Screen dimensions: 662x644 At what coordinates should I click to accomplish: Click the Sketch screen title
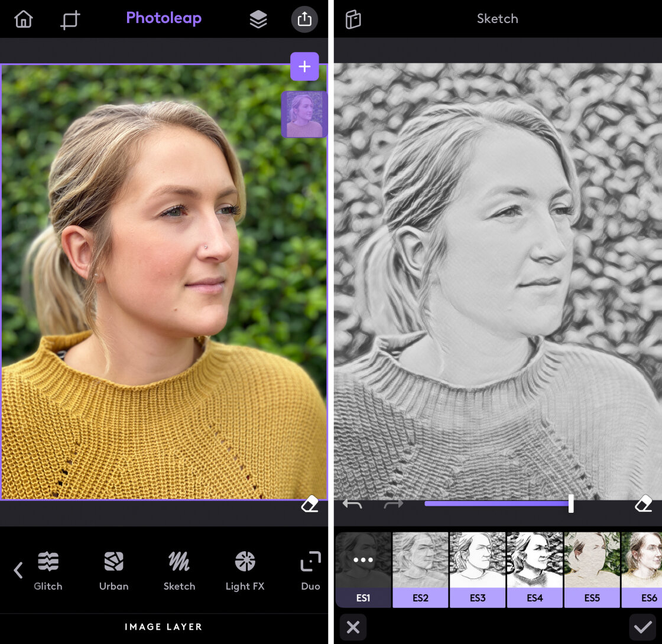click(497, 18)
